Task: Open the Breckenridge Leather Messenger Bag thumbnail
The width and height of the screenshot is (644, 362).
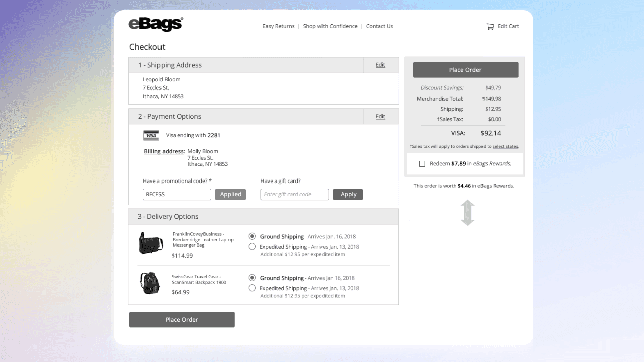Action: [151, 243]
